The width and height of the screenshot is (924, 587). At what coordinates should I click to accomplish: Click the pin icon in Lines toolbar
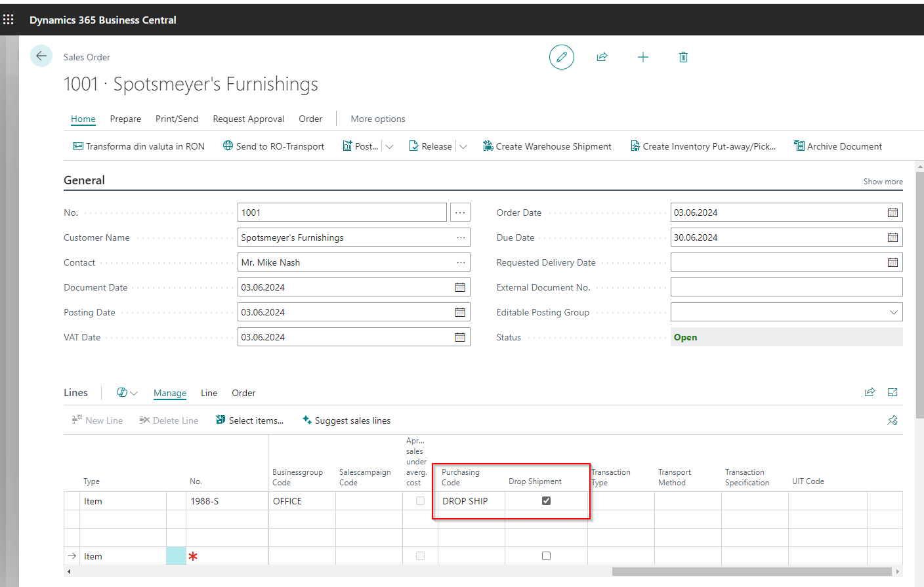892,420
